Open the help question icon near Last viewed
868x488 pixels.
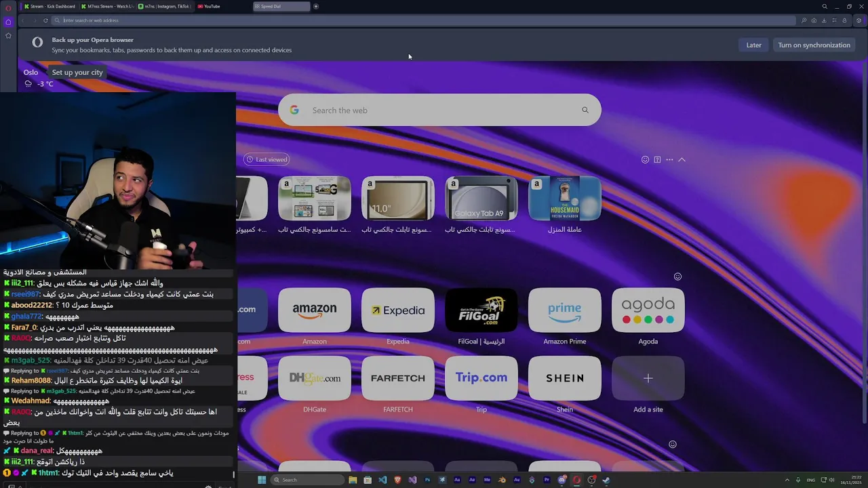pyautogui.click(x=657, y=159)
